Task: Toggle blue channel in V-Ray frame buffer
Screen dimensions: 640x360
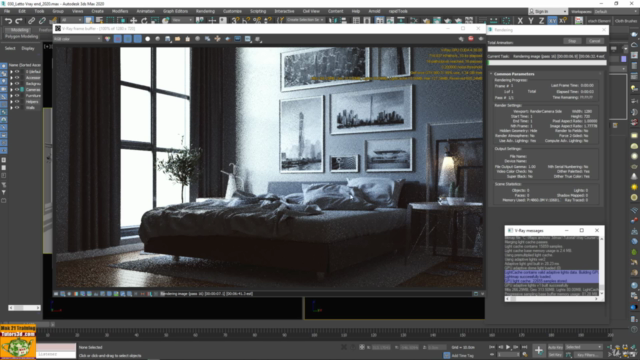Action: (138, 39)
